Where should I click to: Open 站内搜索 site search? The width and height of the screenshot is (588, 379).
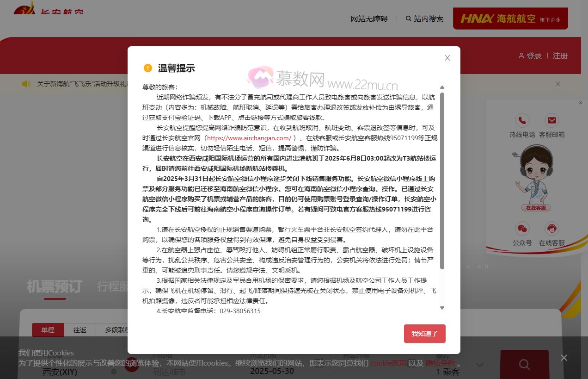coord(424,19)
